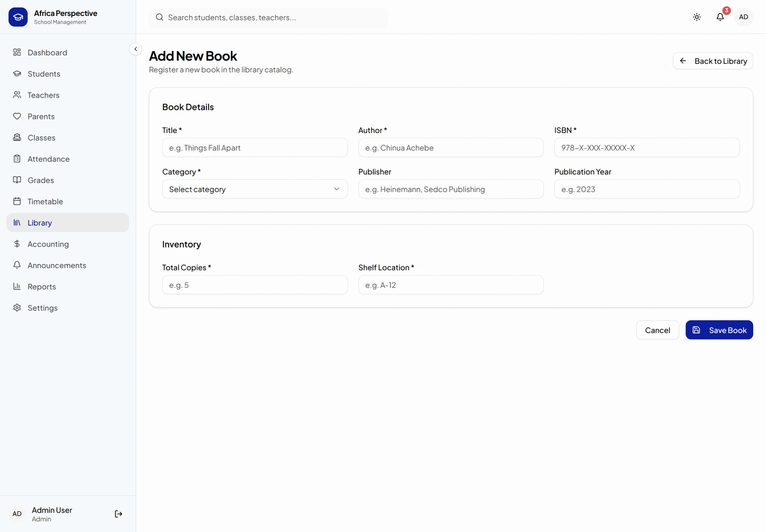Navigate to Reports menu item
766x532 pixels.
68,286
